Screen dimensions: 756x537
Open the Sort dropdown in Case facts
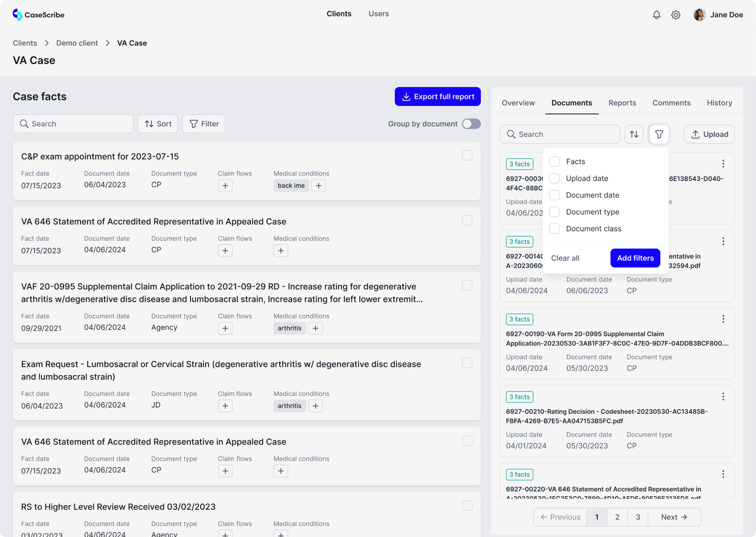[x=157, y=124]
